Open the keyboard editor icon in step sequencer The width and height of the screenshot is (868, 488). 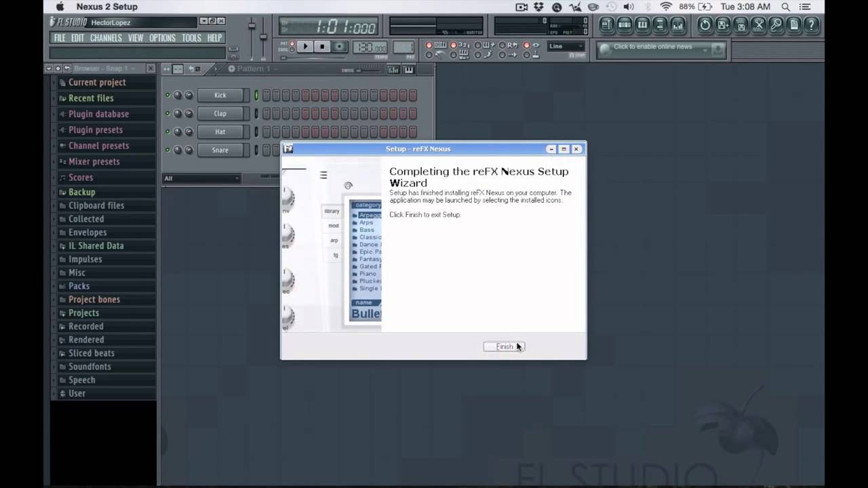409,70
